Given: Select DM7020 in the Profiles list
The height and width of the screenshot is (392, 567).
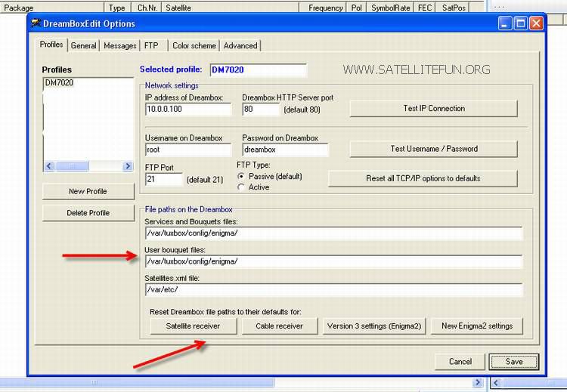Looking at the screenshot, I should pos(59,83).
